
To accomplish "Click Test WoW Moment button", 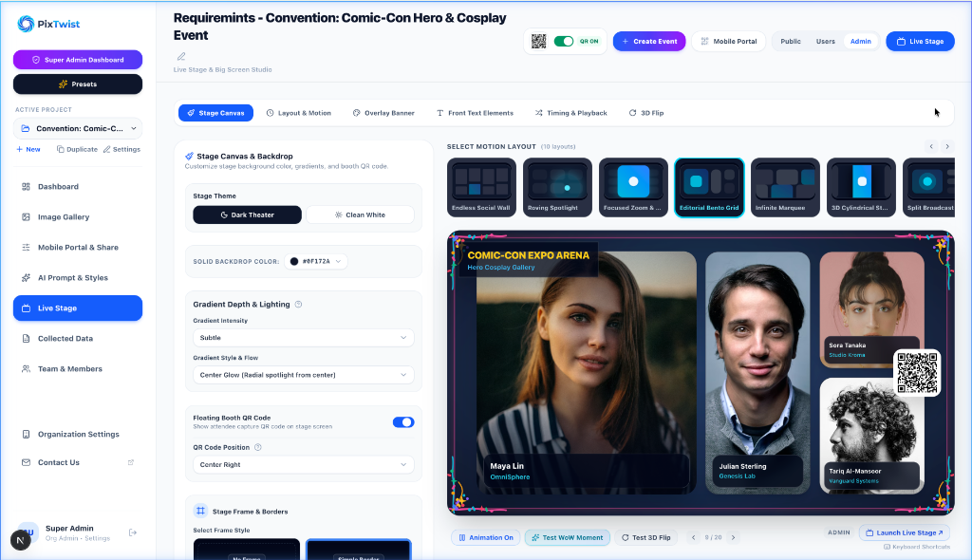I will tap(568, 537).
